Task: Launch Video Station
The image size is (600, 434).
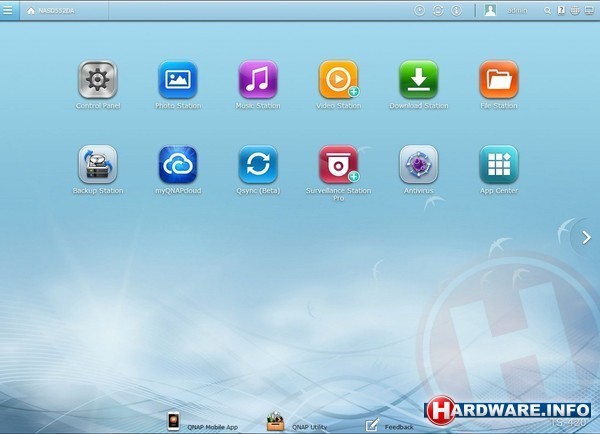Action: pyautogui.click(x=338, y=80)
